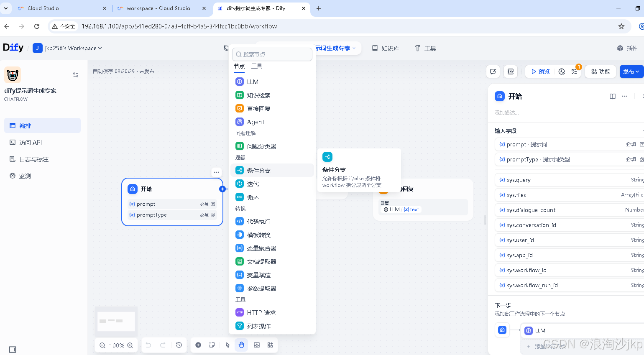Add an LLM node from the list

click(272, 82)
